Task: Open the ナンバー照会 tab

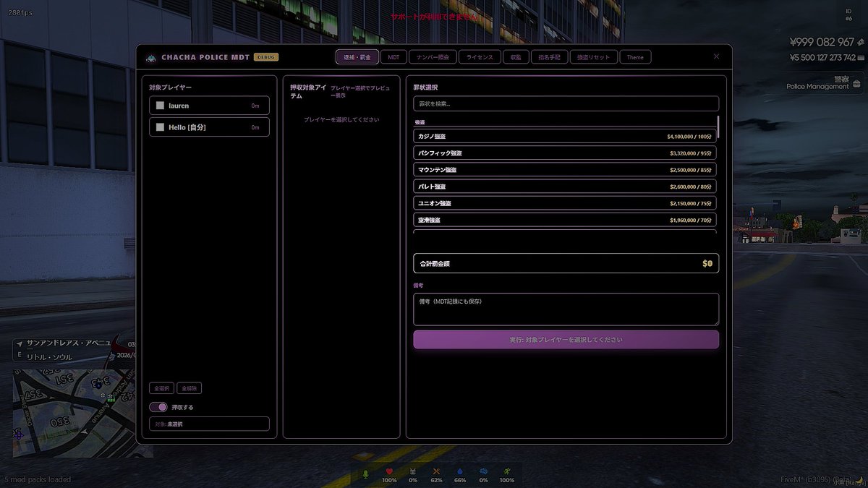Action: coord(433,57)
